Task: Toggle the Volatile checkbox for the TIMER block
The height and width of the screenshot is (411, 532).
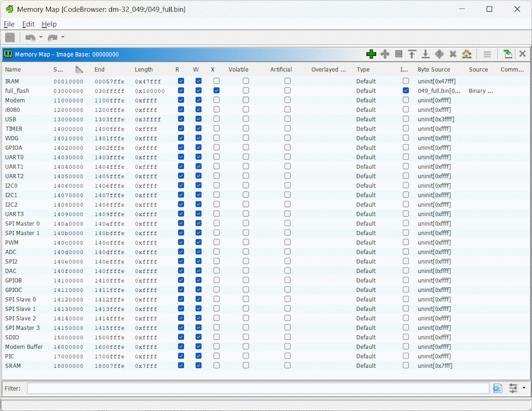Action: tap(246, 129)
